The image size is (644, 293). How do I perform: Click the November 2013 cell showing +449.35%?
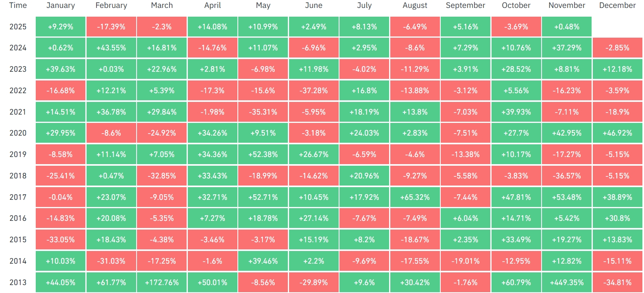point(567,283)
